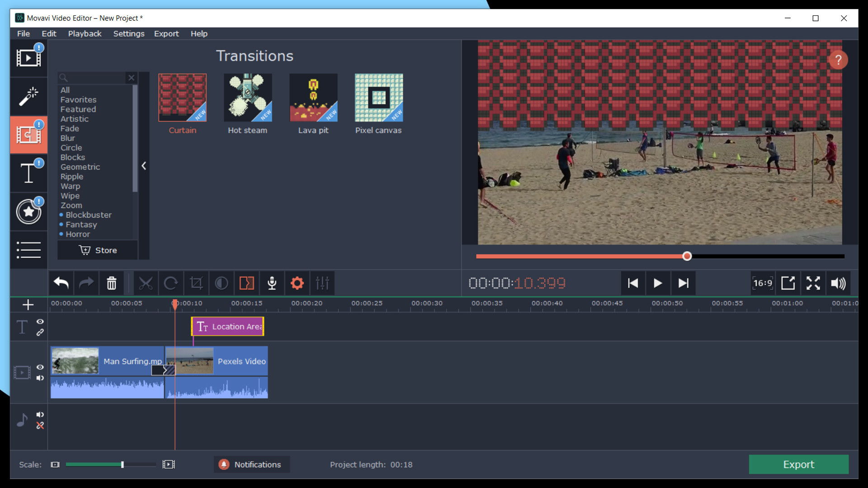This screenshot has width=868, height=488.
Task: Click the Curtain transition thumbnail
Action: (182, 97)
